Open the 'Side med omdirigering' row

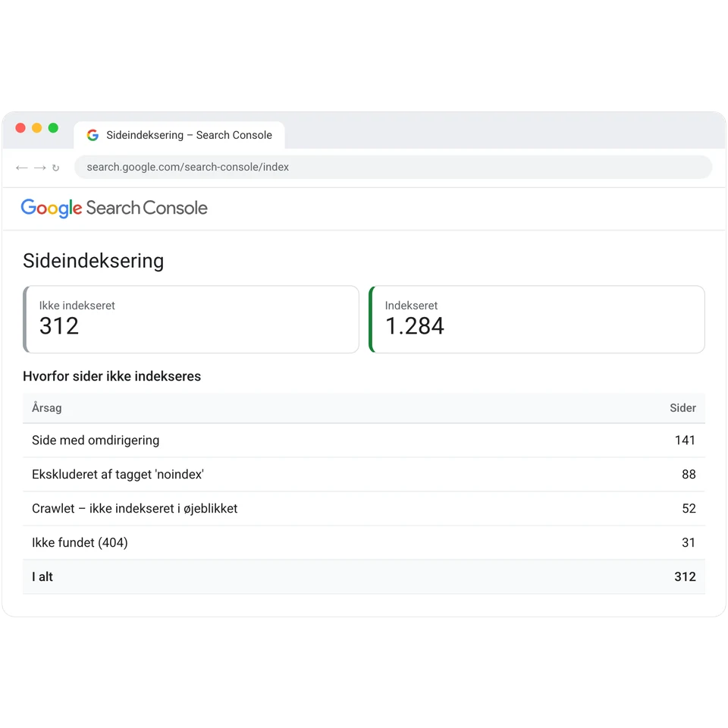[x=364, y=440]
